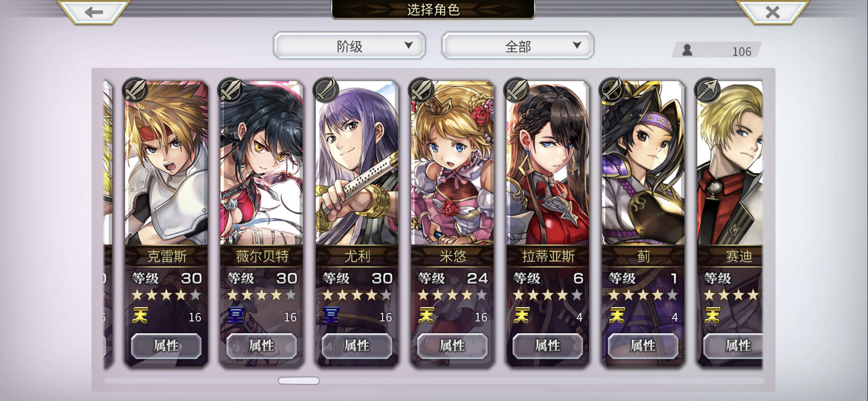868x401 pixels.
Task: Click the 属性 button under 蓟
Action: [643, 346]
